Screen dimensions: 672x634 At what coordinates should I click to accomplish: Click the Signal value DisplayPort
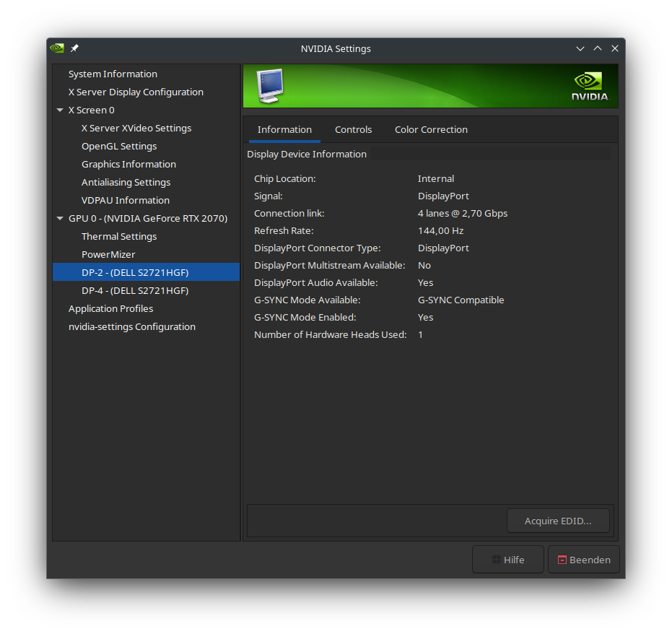pos(443,196)
